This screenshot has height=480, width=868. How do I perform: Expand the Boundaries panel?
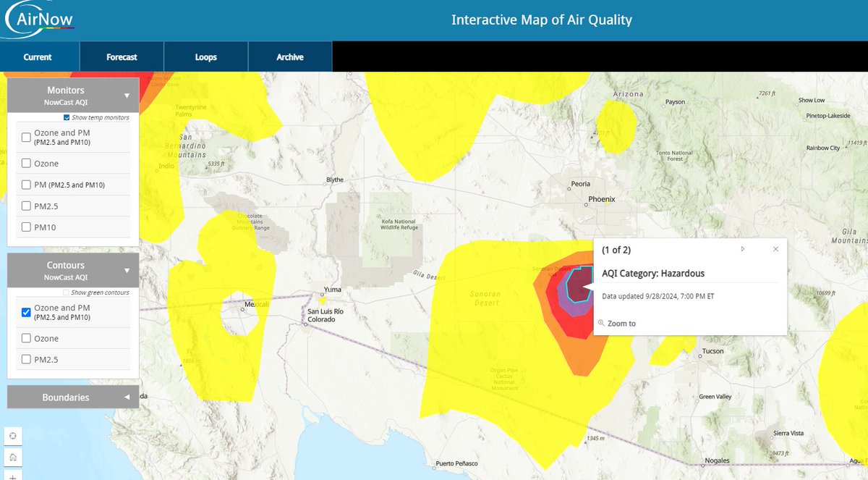click(126, 397)
